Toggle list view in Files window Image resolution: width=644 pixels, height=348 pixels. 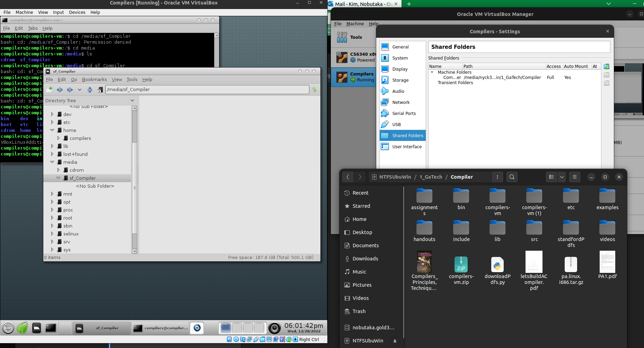pos(552,177)
